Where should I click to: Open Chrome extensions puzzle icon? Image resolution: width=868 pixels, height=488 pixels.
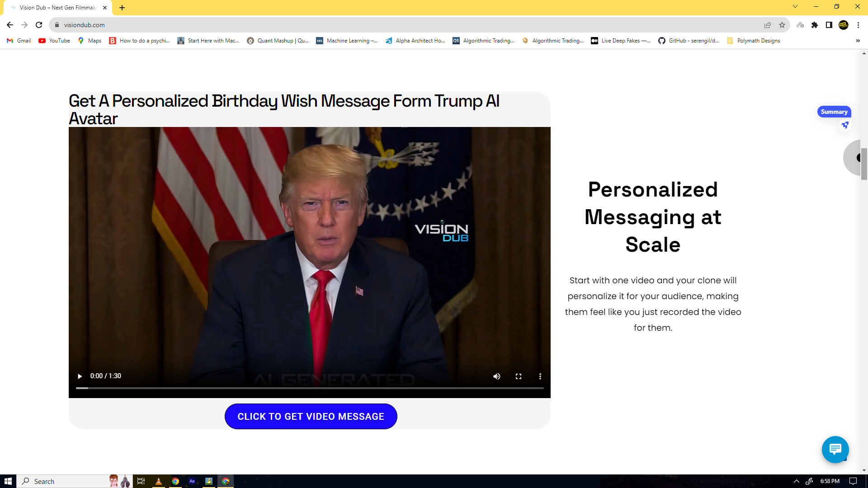point(815,25)
